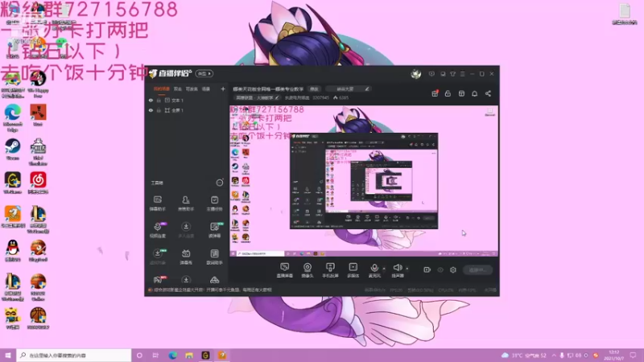Open the streamer tasks checkmark tool

214,204
